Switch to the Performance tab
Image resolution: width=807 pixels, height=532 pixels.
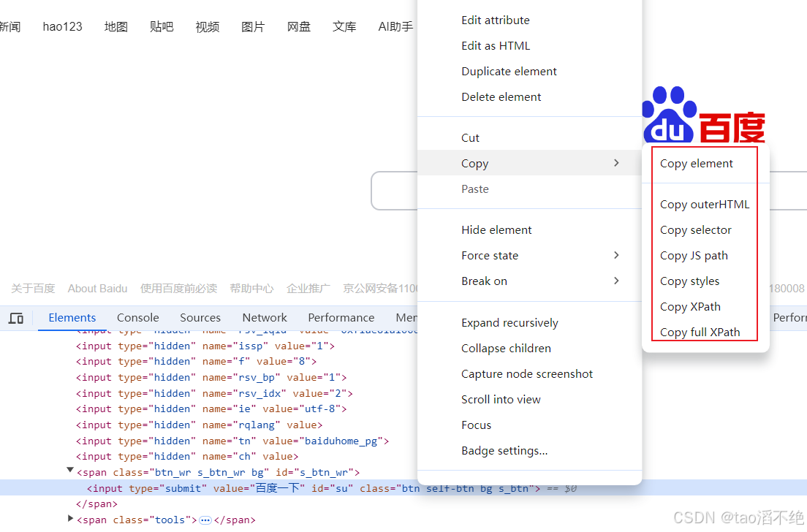tap(341, 317)
